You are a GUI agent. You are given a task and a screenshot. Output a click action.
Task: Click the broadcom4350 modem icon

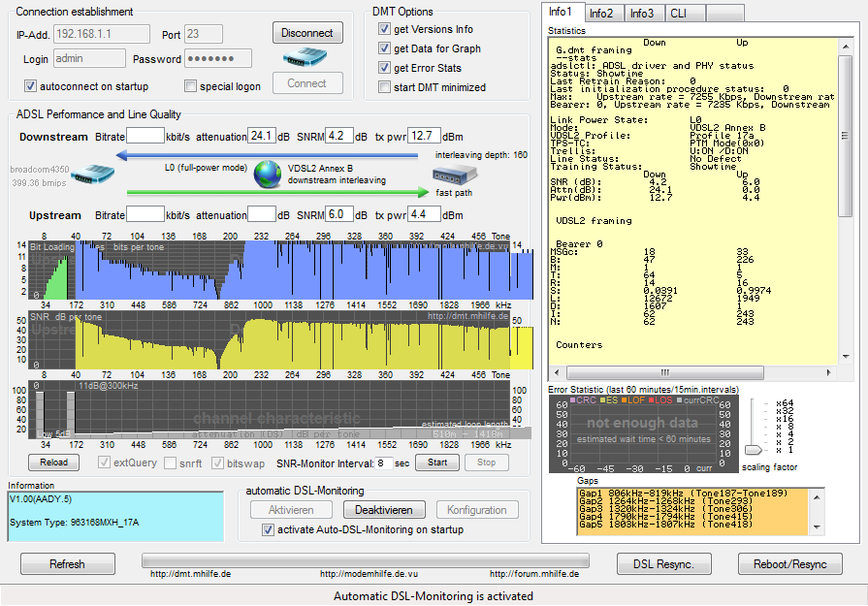92,175
